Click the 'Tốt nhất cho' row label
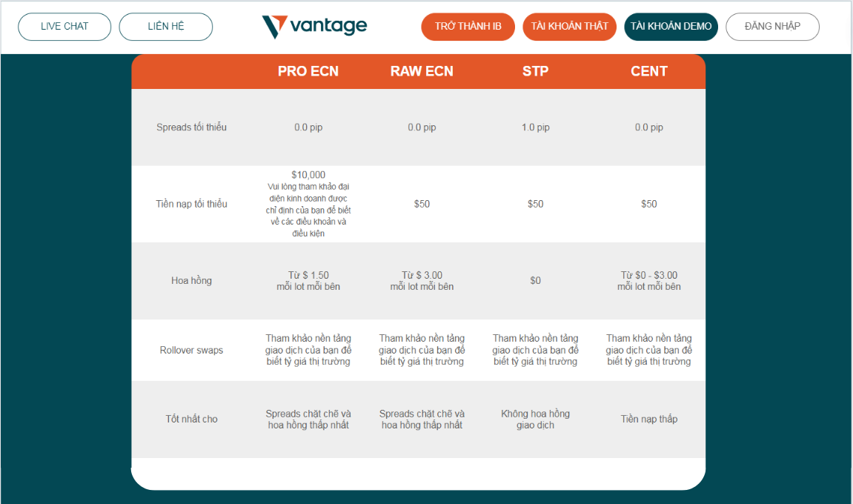 (191, 419)
